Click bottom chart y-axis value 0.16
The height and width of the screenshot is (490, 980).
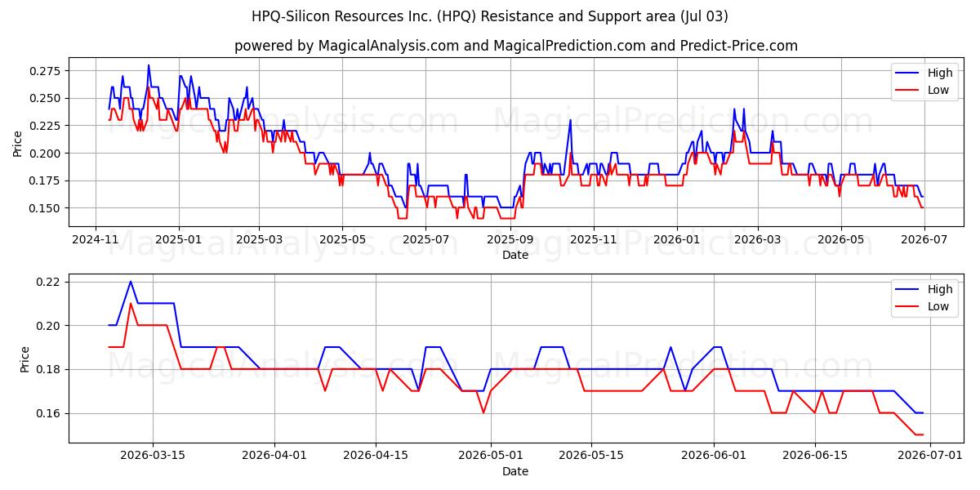click(x=48, y=413)
